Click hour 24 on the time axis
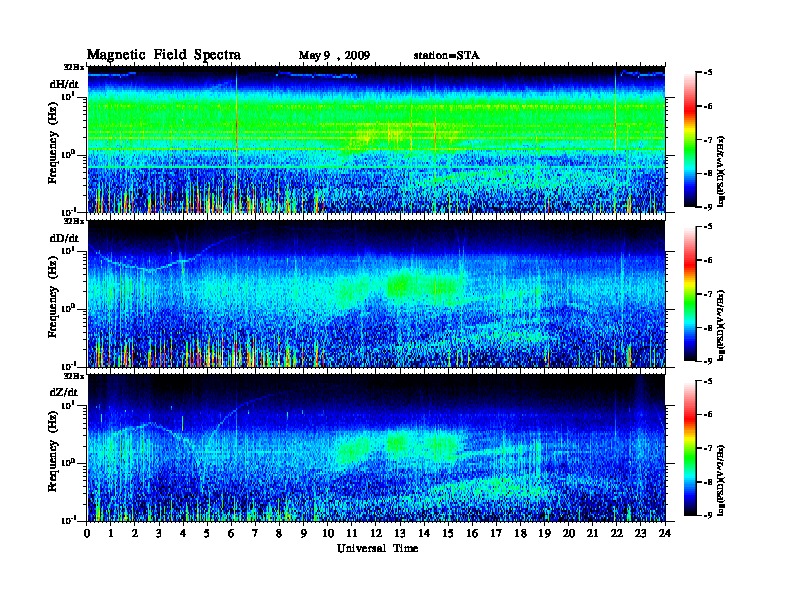Image resolution: width=792 pixels, height=612 pixels. 665,534
